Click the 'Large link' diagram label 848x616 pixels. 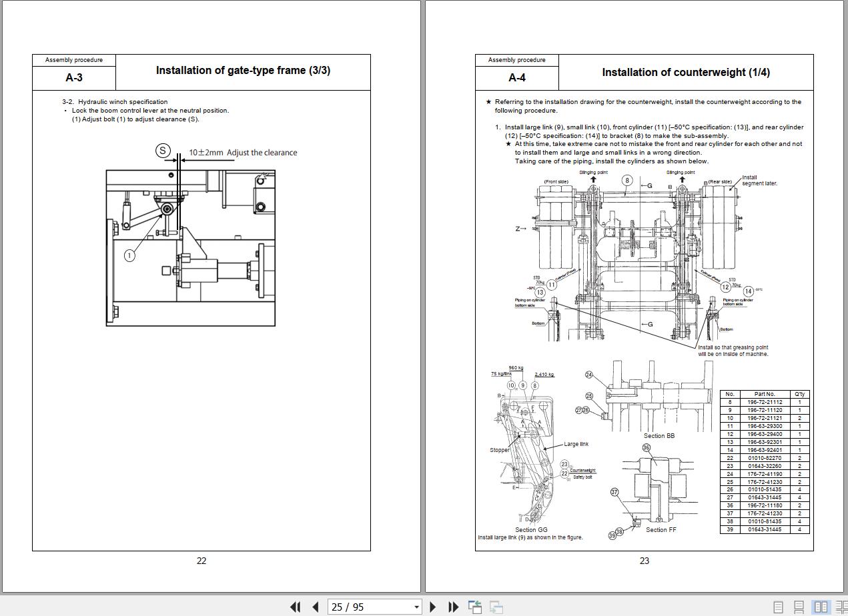point(576,444)
